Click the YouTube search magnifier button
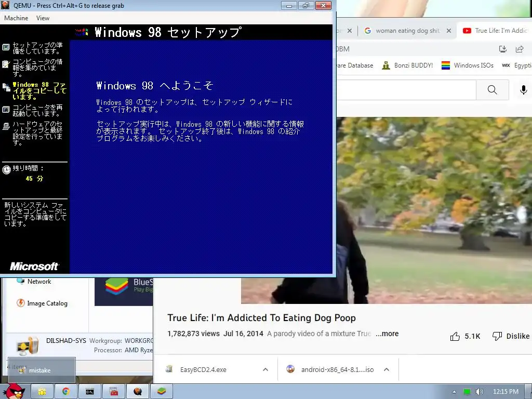Screen dimensions: 532x399 [493, 90]
